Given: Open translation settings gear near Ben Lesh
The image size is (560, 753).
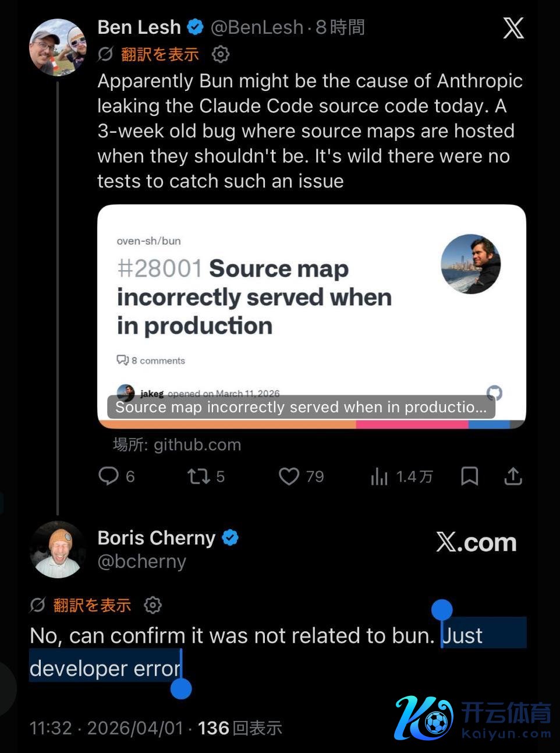Looking at the screenshot, I should (221, 54).
